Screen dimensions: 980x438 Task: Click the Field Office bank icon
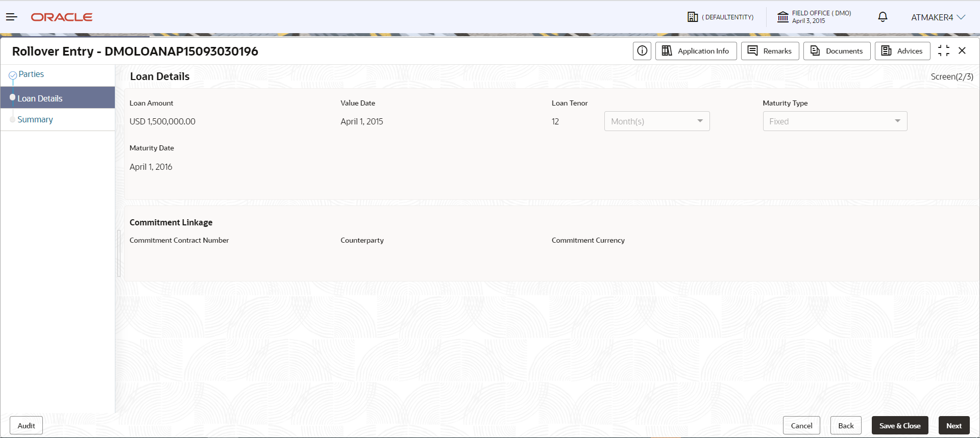click(783, 17)
